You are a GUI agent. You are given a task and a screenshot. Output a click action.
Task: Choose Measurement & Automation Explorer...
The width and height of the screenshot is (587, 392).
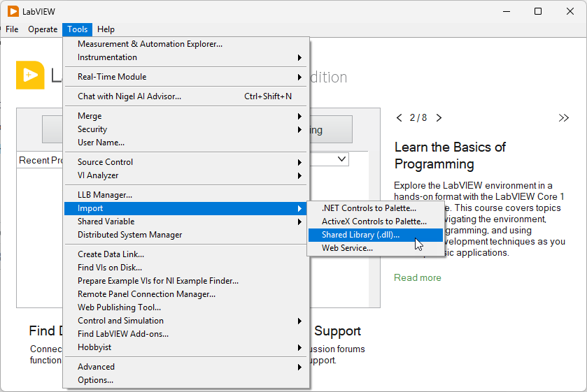[x=150, y=44]
